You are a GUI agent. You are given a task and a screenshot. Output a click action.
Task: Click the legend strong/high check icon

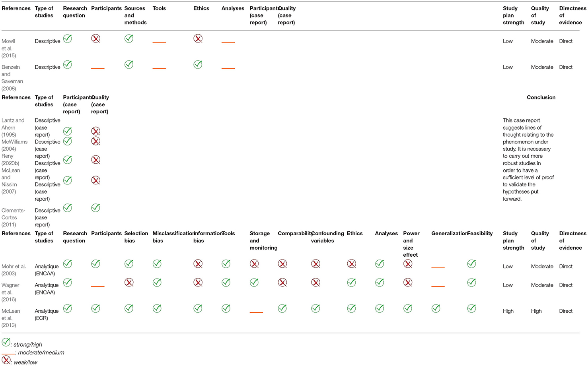point(6,342)
